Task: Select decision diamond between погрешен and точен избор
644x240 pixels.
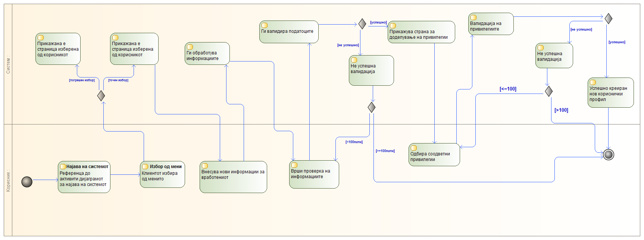Action: (x=101, y=96)
